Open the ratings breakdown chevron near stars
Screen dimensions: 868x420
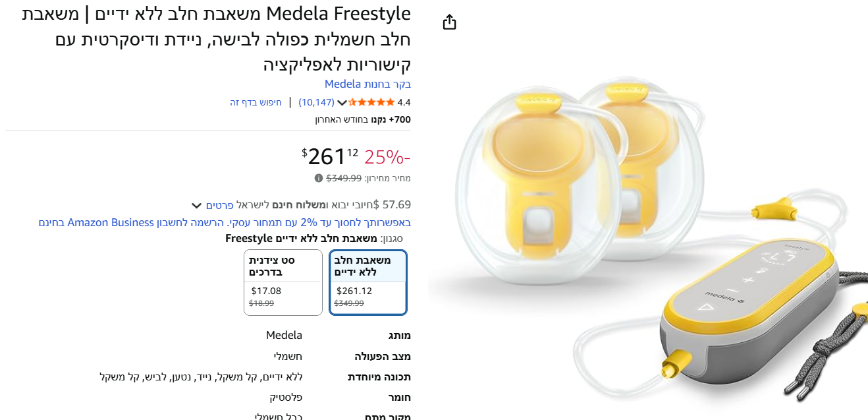pos(341,103)
